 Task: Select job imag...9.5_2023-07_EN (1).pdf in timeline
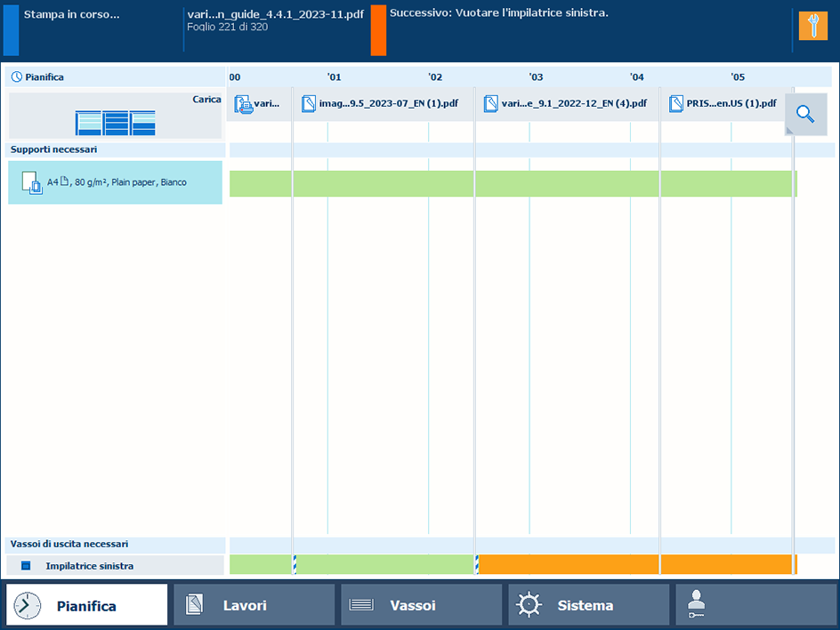384,104
